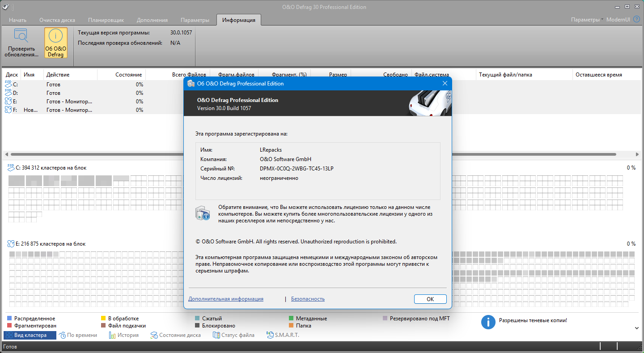The height and width of the screenshot is (353, 644).
Task: Click the O&O Software GmbH company value
Action: pos(285,159)
